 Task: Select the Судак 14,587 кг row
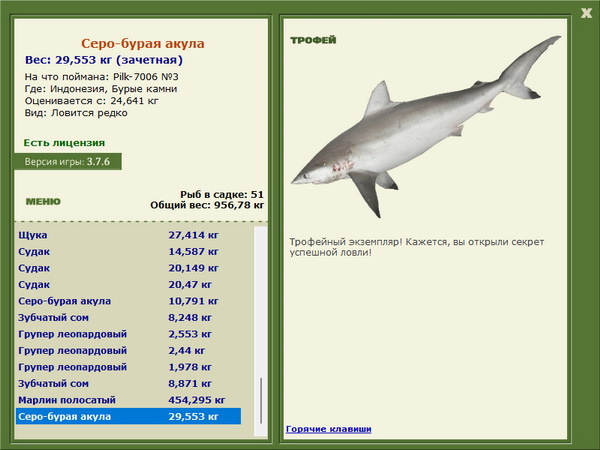pyautogui.click(x=129, y=252)
